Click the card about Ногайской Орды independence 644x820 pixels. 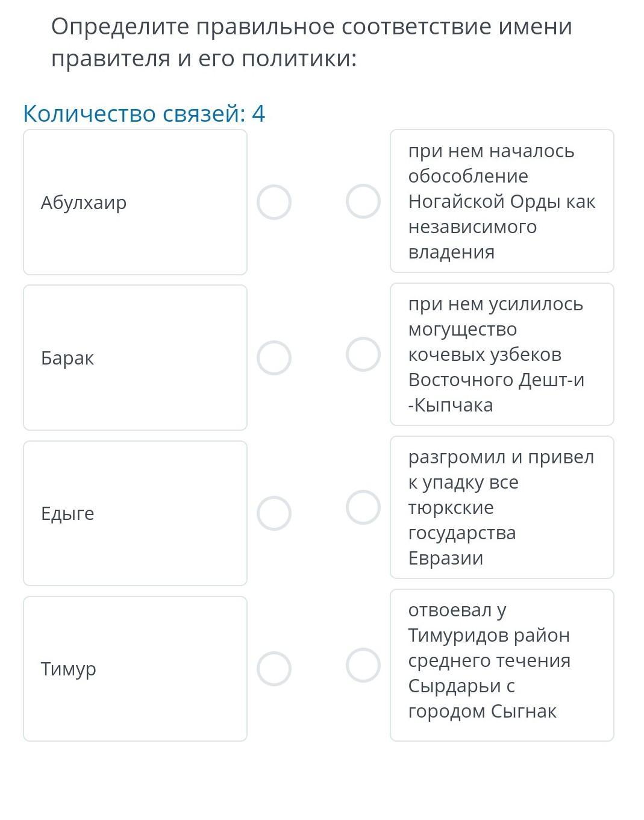pos(502,201)
